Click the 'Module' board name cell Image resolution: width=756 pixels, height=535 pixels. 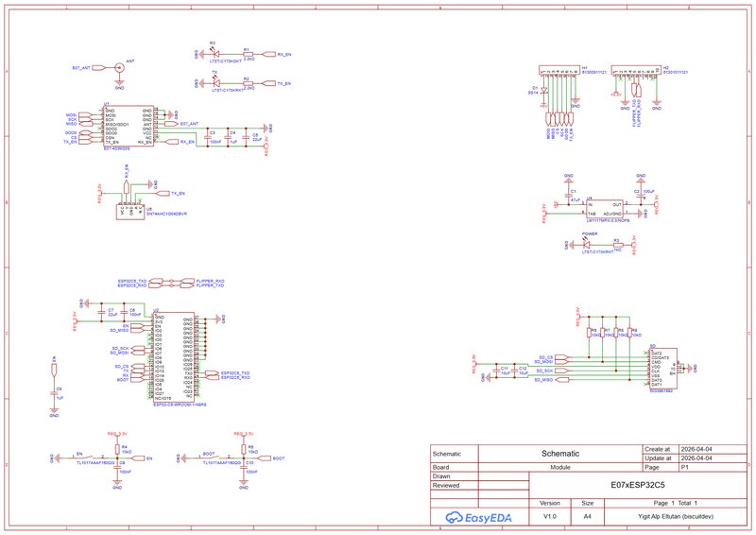(x=560, y=467)
